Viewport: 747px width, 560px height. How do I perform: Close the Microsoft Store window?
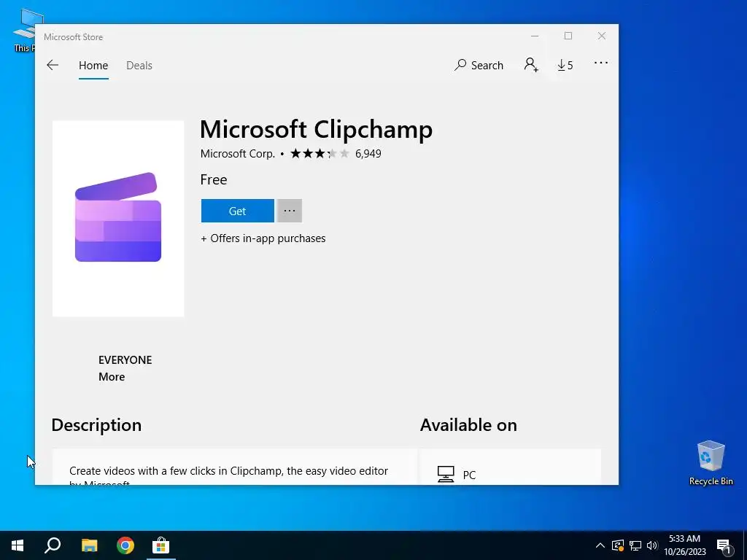(602, 36)
